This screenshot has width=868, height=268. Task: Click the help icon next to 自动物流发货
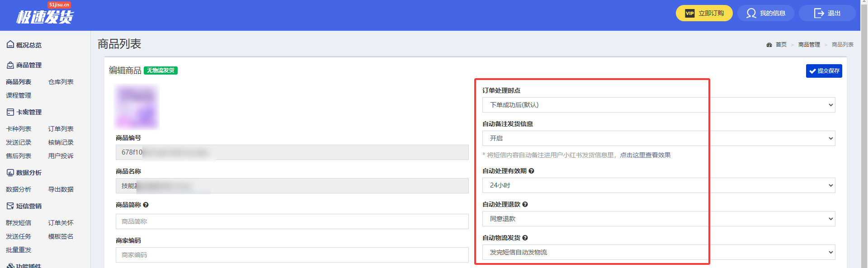(x=525, y=238)
